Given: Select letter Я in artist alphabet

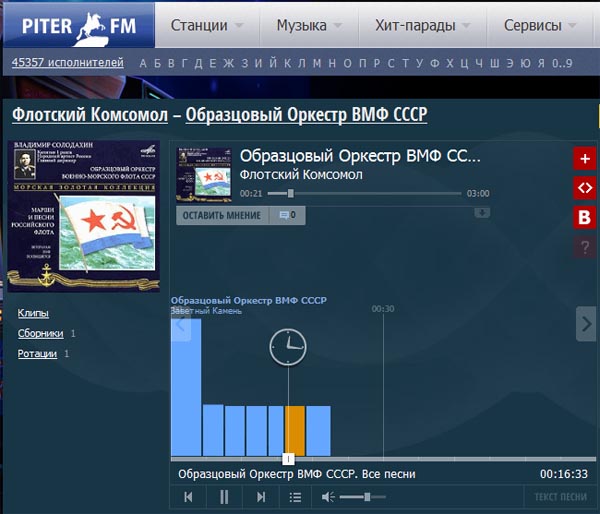Looking at the screenshot, I should coord(541,63).
